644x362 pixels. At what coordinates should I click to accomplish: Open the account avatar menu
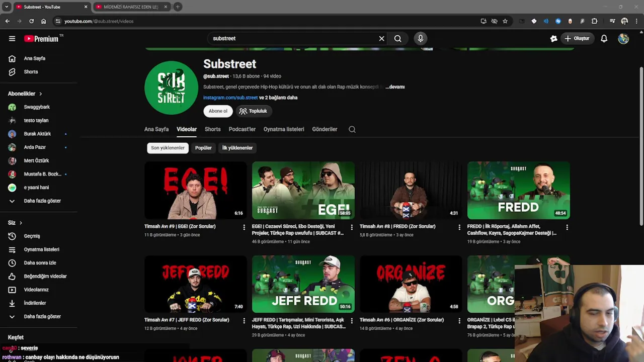[623, 38]
